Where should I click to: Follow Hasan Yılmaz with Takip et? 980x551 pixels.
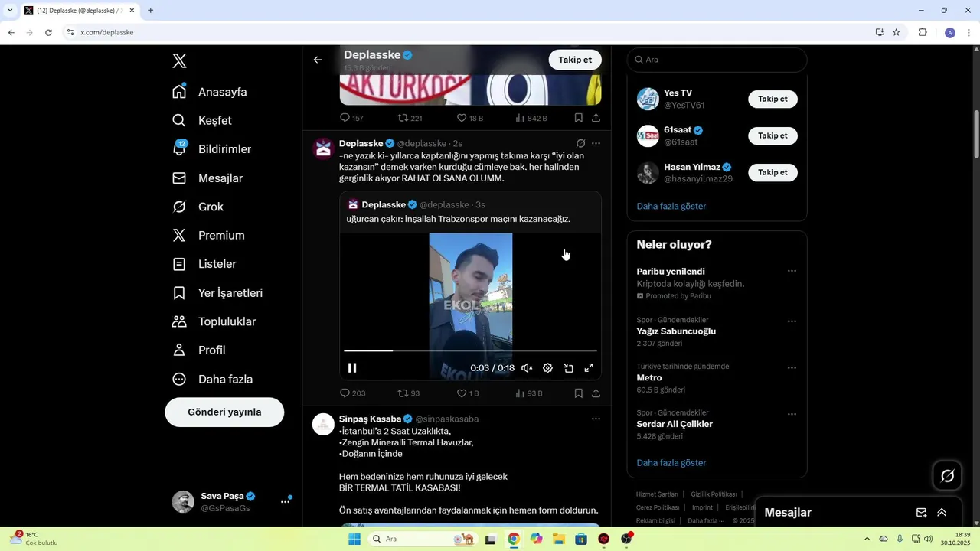(x=773, y=172)
